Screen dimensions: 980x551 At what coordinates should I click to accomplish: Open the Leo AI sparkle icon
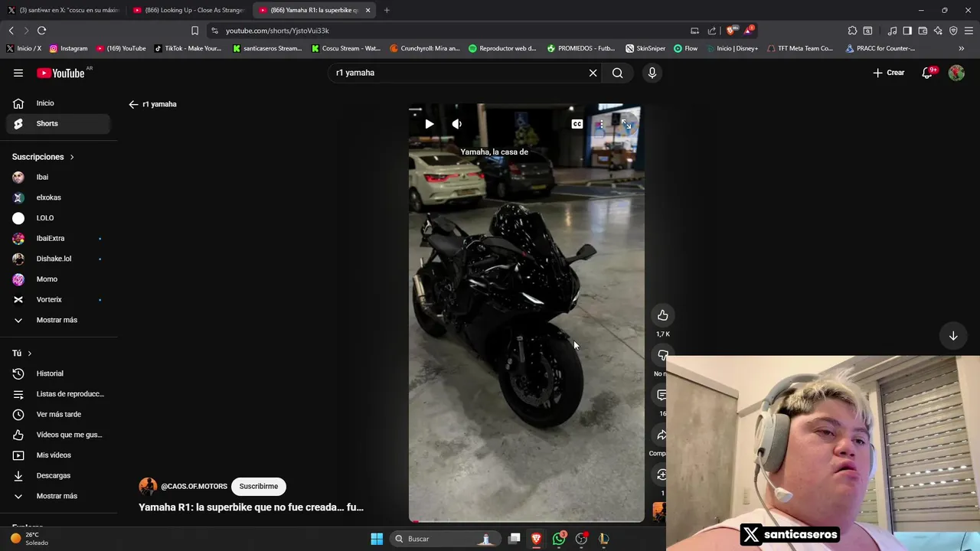[938, 31]
